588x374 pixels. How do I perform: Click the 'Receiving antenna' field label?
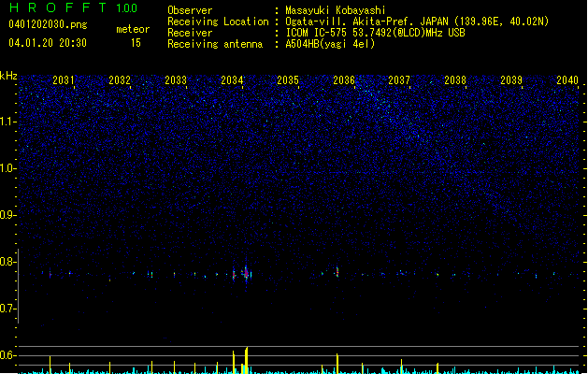pos(215,44)
